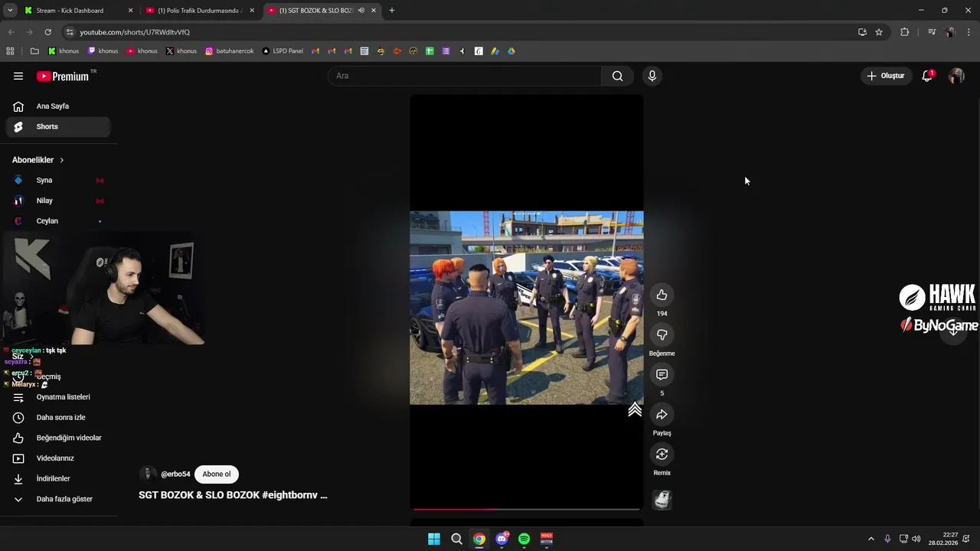Open Windows Start menu
The image size is (980, 551).
coord(434,539)
